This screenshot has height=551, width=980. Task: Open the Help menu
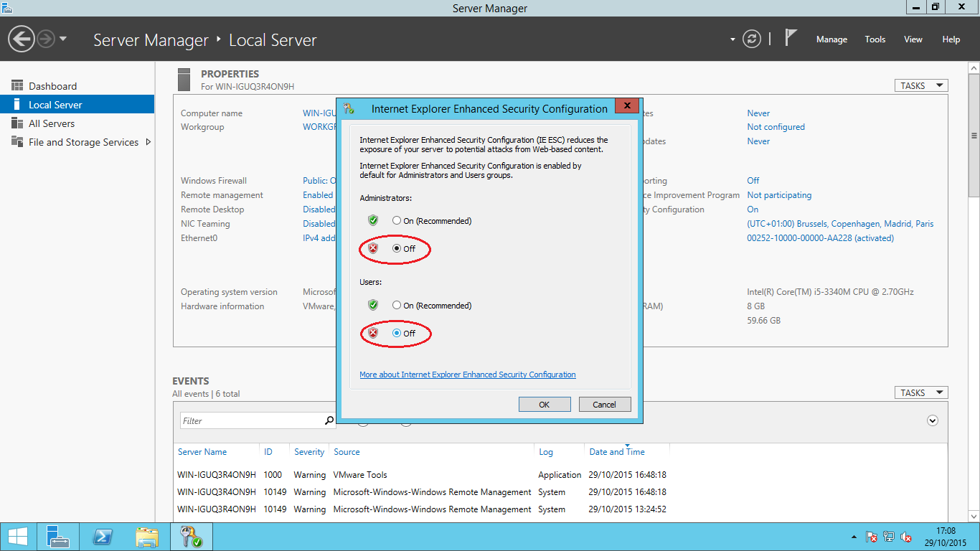tap(951, 39)
